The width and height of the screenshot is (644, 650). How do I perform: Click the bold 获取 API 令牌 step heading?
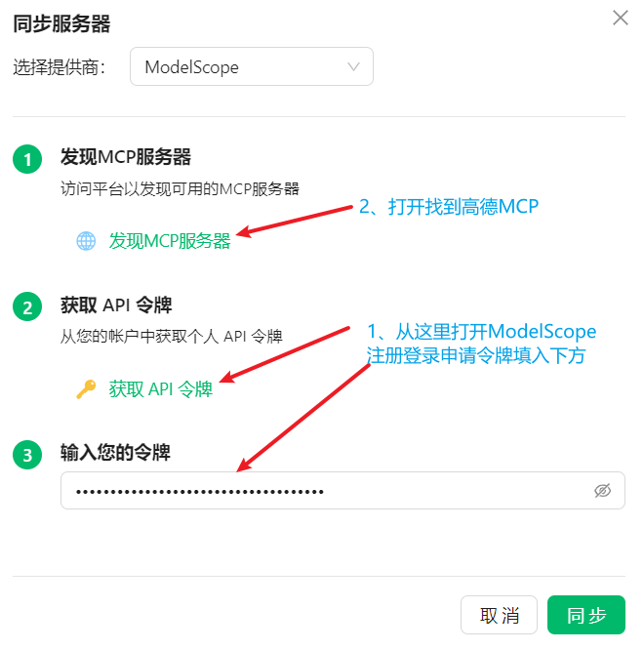116,305
